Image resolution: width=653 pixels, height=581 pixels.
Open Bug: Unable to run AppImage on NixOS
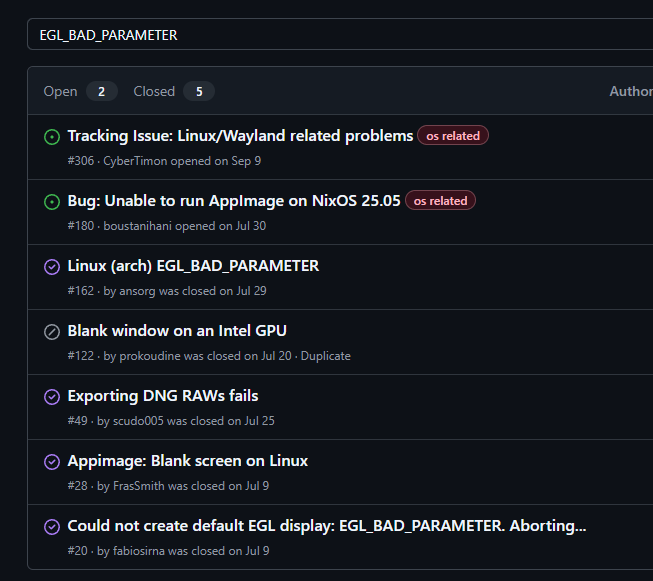234,201
